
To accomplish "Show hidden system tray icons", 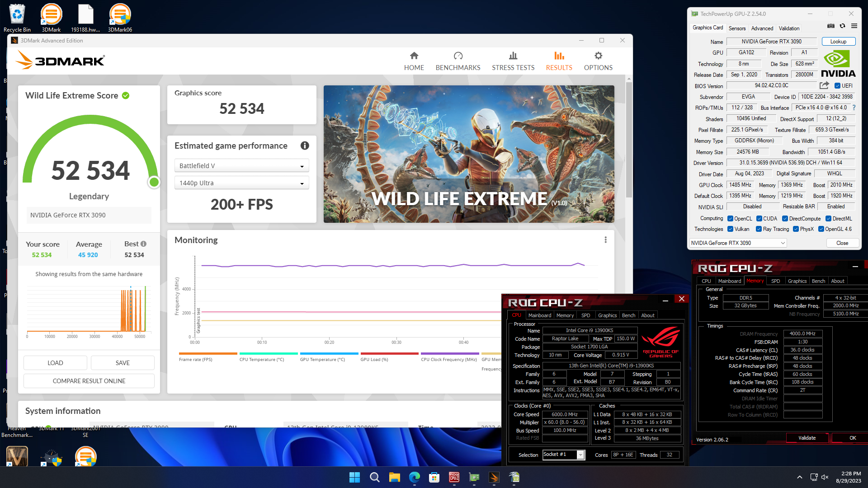I will click(799, 477).
